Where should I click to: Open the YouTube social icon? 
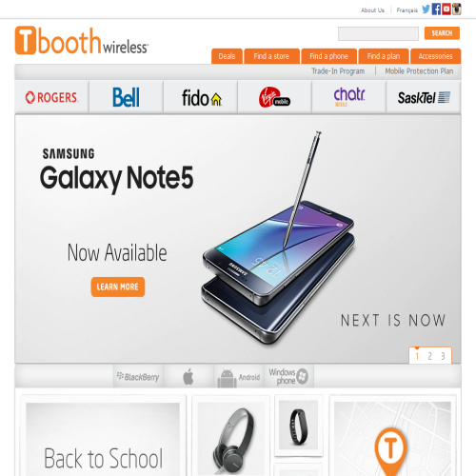[446, 10]
